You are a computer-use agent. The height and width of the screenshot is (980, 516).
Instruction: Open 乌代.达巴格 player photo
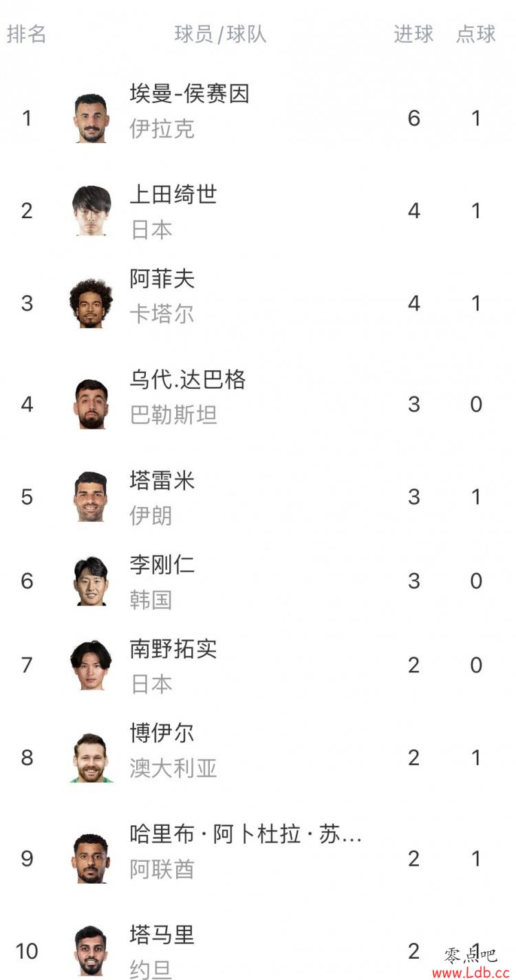coord(90,404)
